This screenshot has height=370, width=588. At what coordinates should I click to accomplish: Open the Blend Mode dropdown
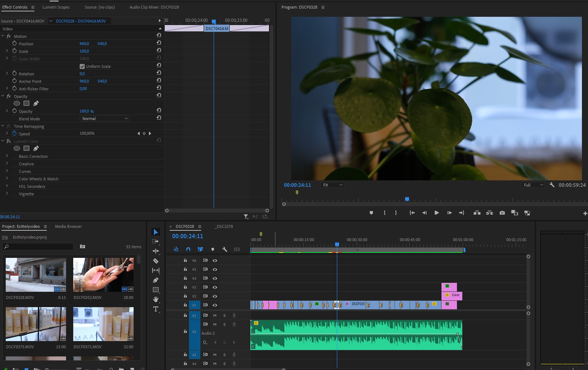pyautogui.click(x=104, y=119)
